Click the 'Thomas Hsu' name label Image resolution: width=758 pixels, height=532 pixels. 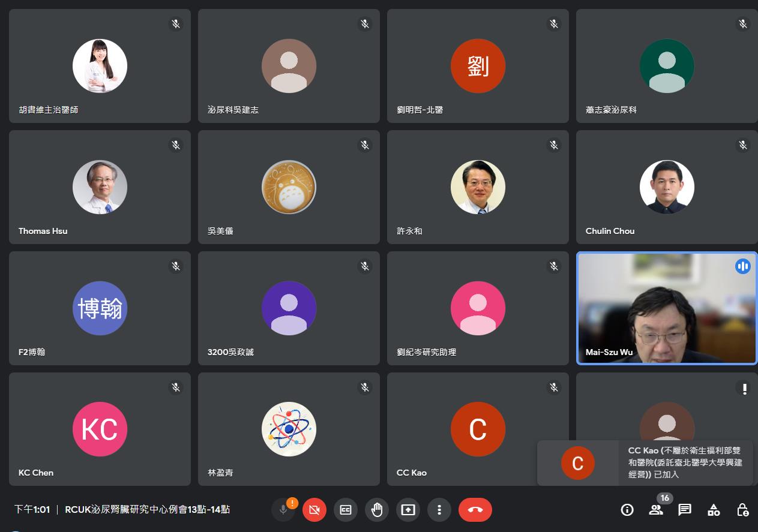(43, 231)
